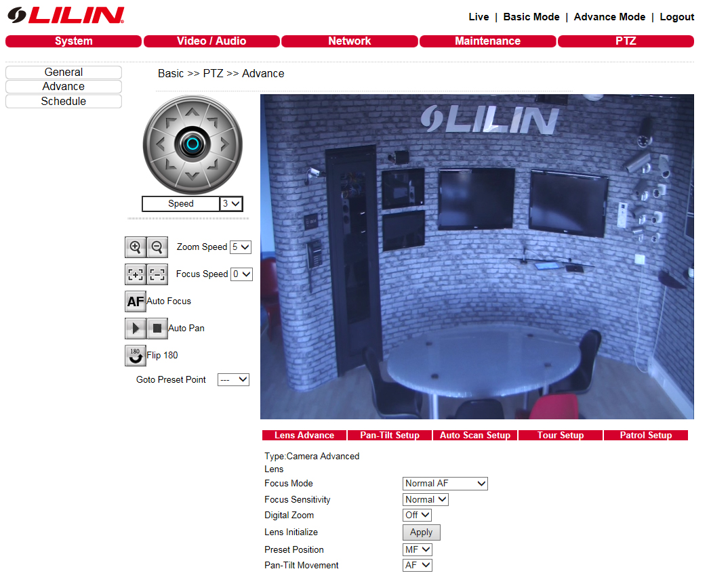Click the Logout link
Screen dimensions: 709x588
(676, 17)
